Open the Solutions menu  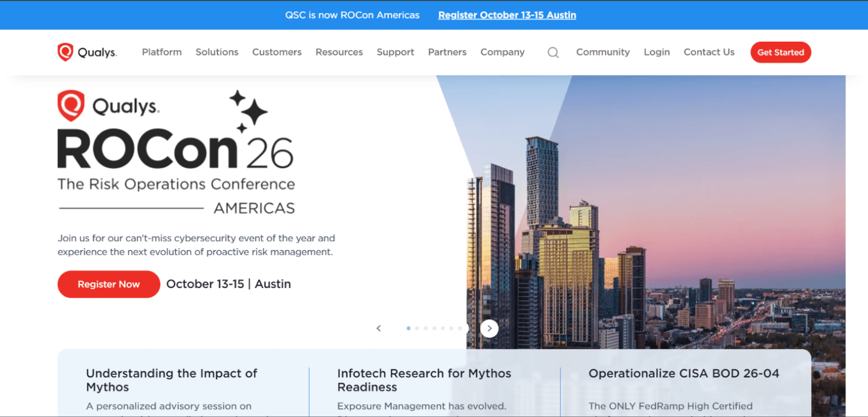[x=217, y=52]
